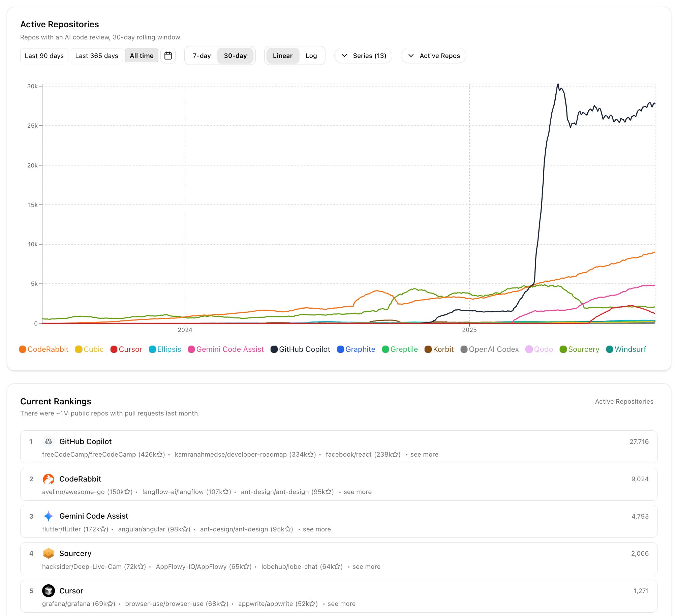Toggle CodeRabbit orange legend swatch
Image resolution: width=676 pixels, height=616 pixels.
[23, 349]
